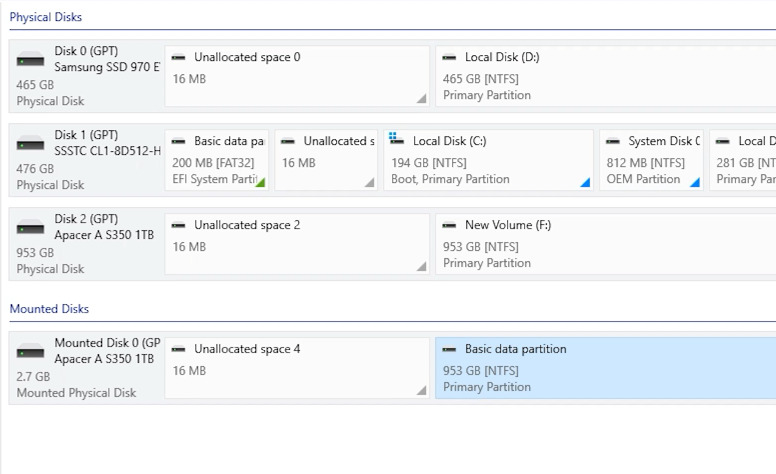
Task: Click 'SSSTC CL1-8D512-H' model text
Action: (107, 151)
